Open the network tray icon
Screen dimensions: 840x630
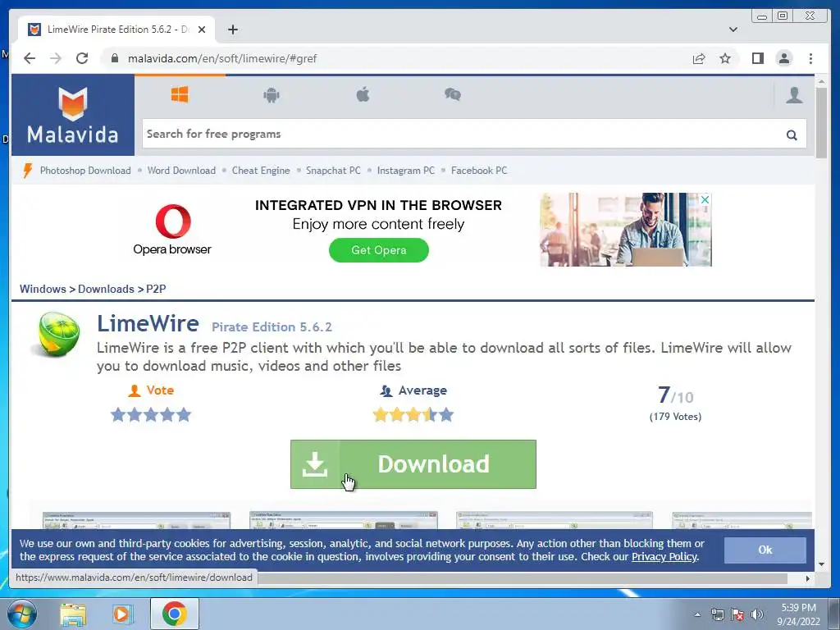[x=717, y=614]
